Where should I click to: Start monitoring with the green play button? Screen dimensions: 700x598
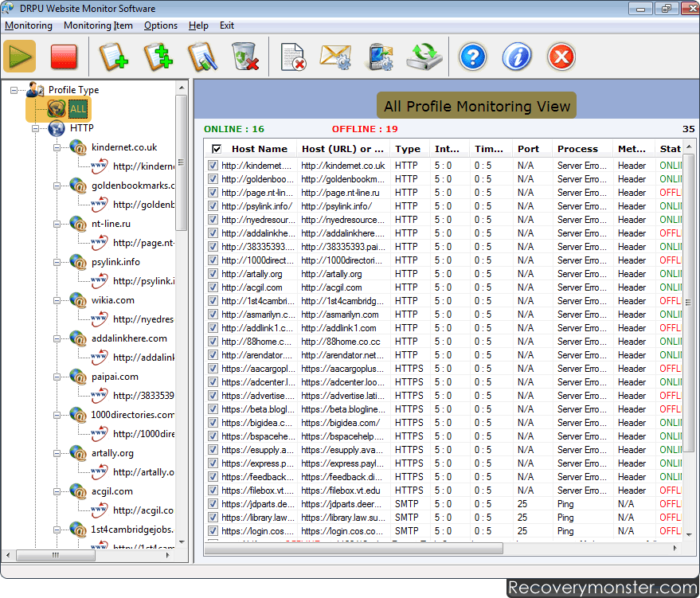(20, 57)
